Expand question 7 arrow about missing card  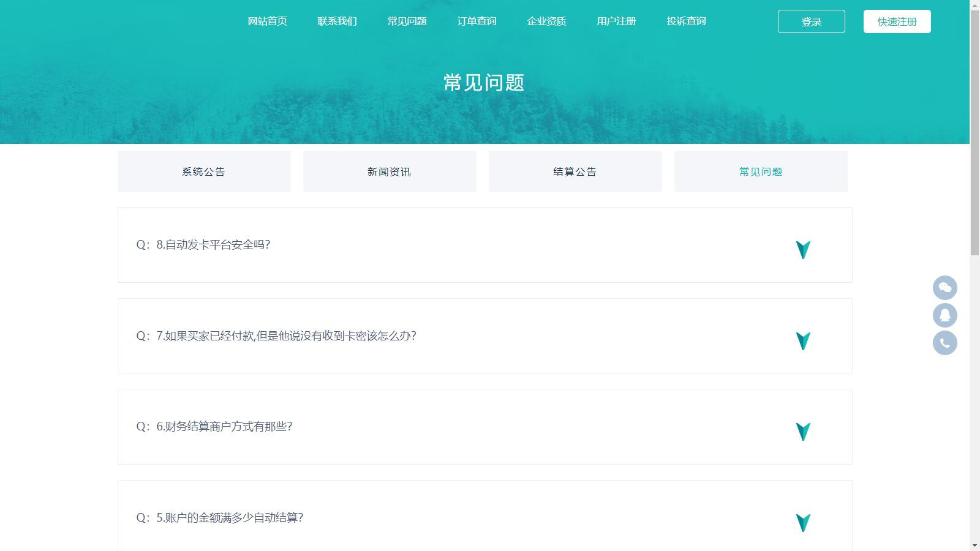click(x=802, y=340)
